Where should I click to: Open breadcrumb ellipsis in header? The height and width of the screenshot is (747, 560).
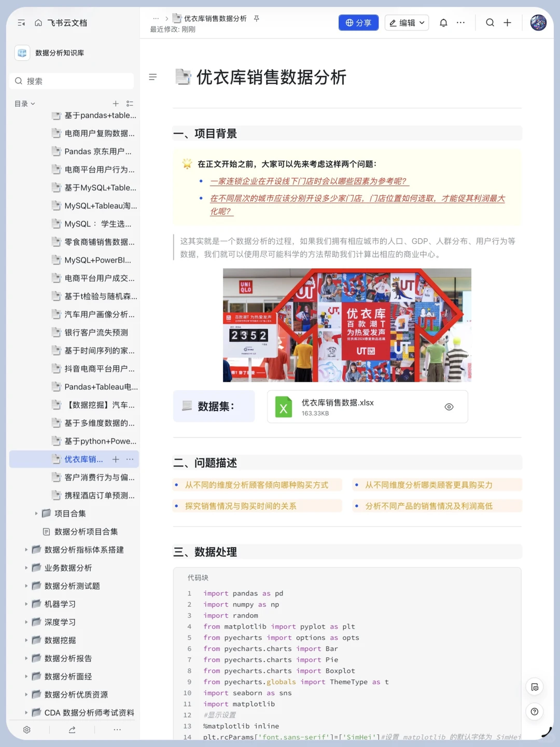point(156,19)
